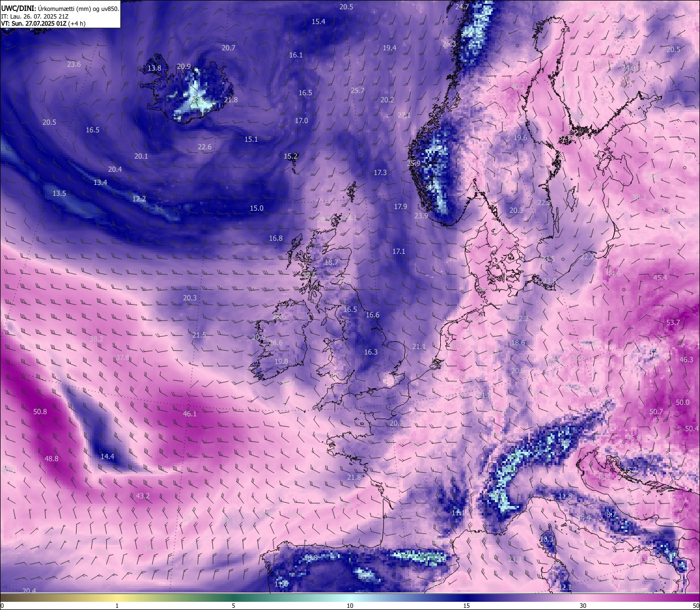Click the 15.2 value label
The image size is (700, 610).
(290, 156)
